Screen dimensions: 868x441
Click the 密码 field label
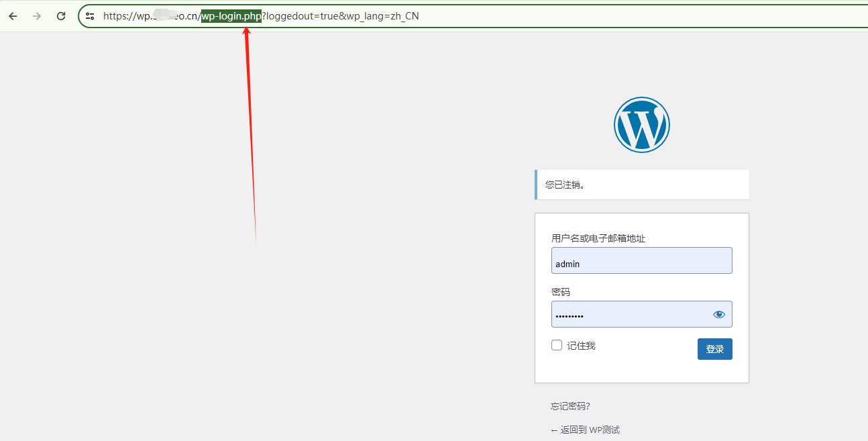coord(561,292)
